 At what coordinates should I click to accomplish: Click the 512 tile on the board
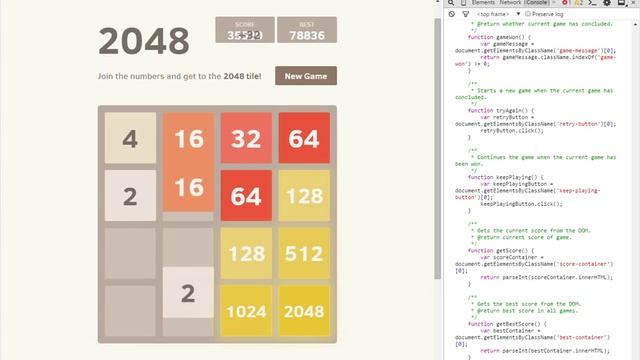pos(304,253)
